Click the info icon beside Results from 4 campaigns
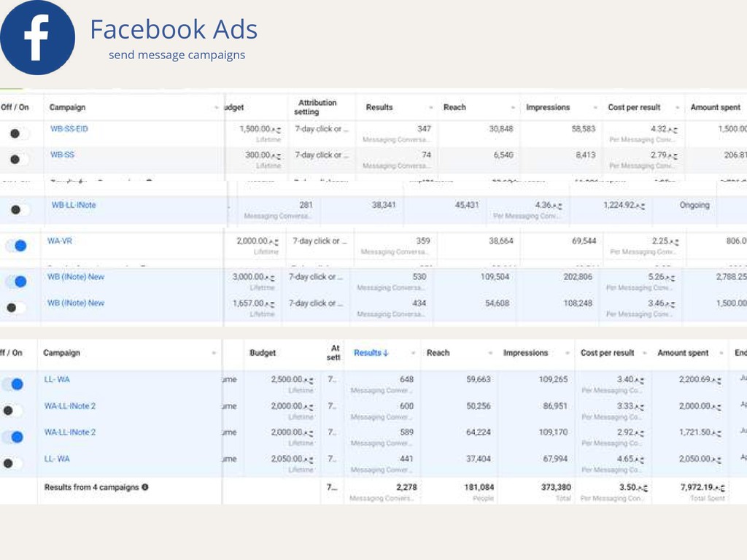 [145, 487]
